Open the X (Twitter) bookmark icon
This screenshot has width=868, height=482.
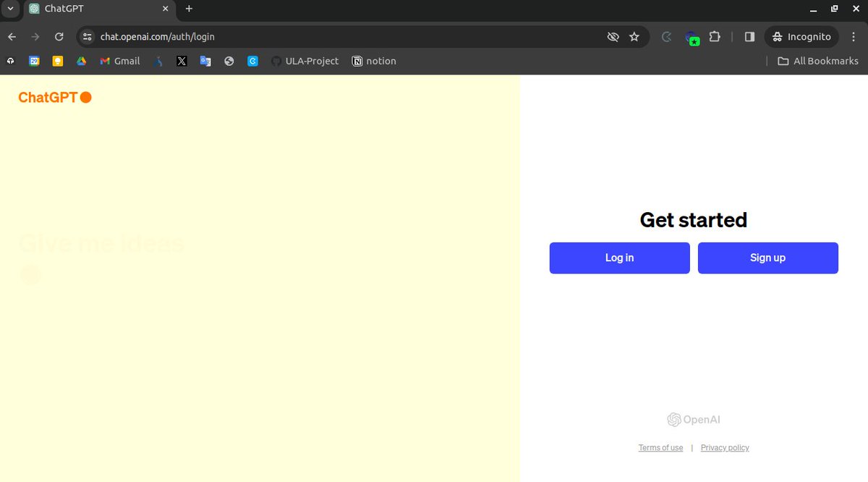(182, 61)
